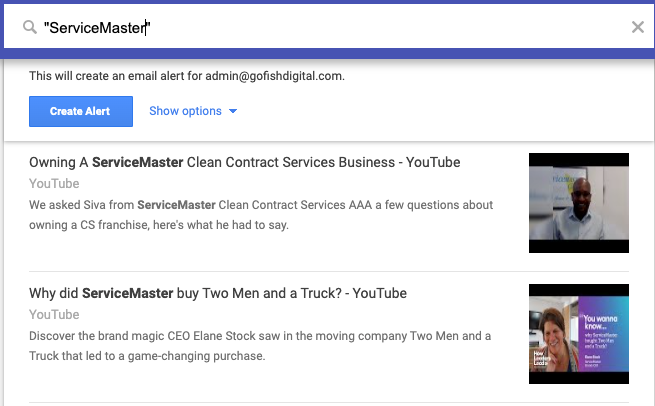Click the magnifying glass search icon
This screenshot has width=655, height=406.
tap(29, 27)
